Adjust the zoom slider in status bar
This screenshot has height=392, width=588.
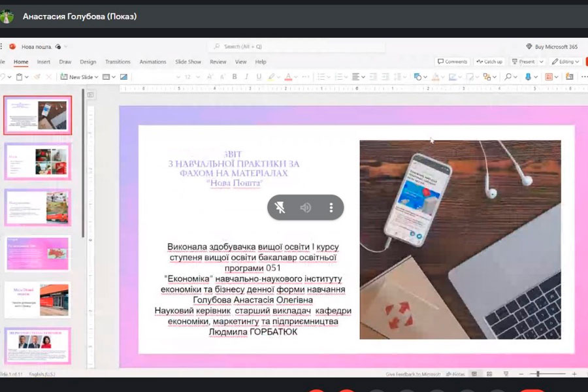(538, 374)
